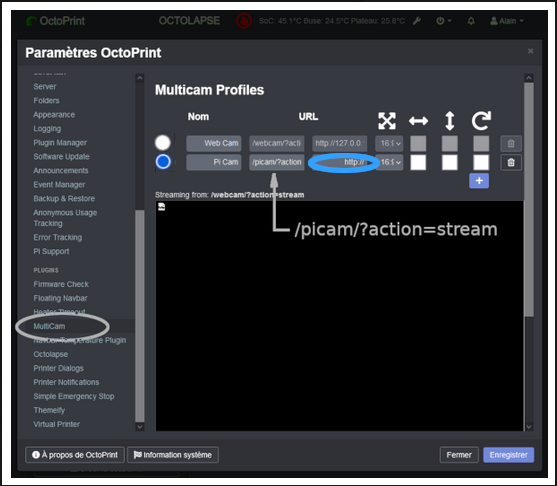Click the vertical flip arrows column icon

pyautogui.click(x=450, y=121)
